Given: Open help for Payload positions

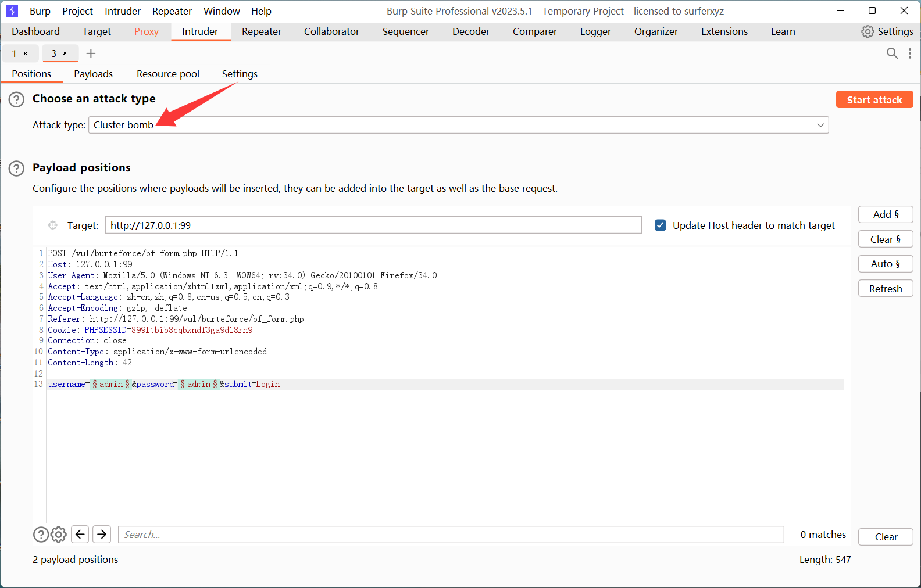Looking at the screenshot, I should click(x=16, y=168).
